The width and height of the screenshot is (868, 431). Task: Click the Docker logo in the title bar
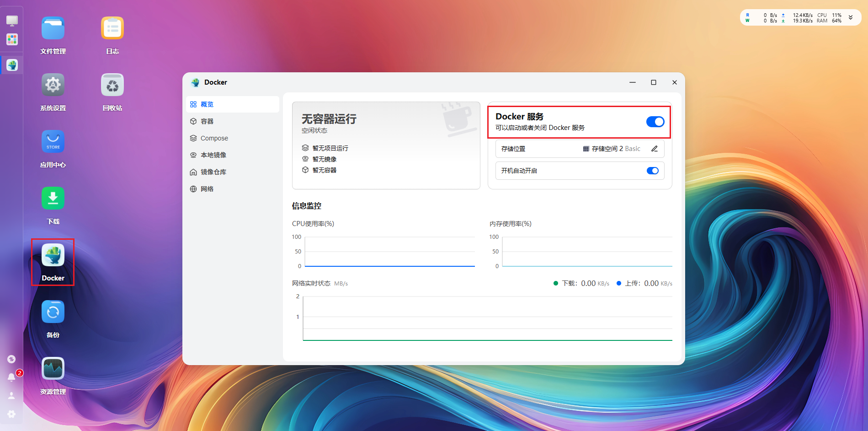pos(195,82)
